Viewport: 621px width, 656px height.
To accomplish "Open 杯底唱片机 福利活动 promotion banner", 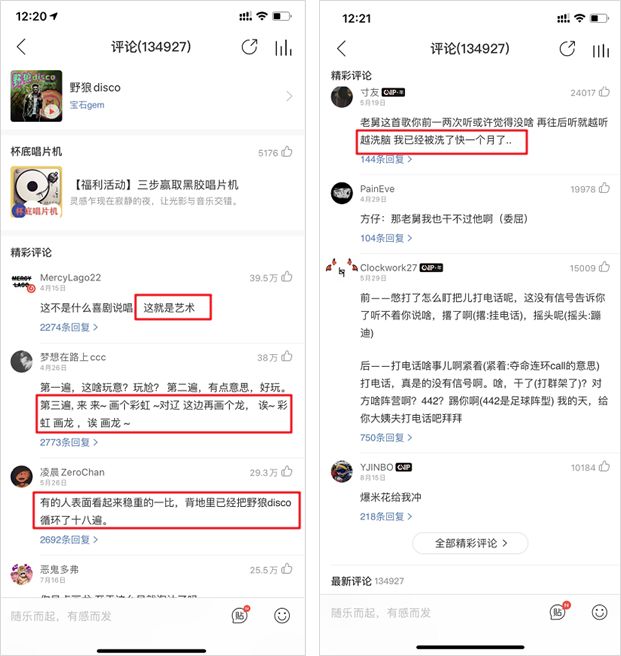I will click(153, 192).
